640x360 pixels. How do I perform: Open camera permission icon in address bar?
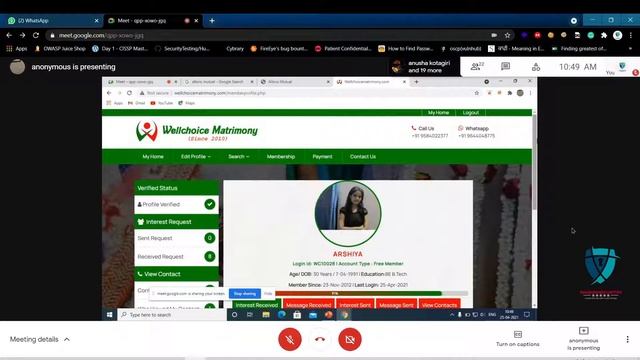[x=494, y=36]
